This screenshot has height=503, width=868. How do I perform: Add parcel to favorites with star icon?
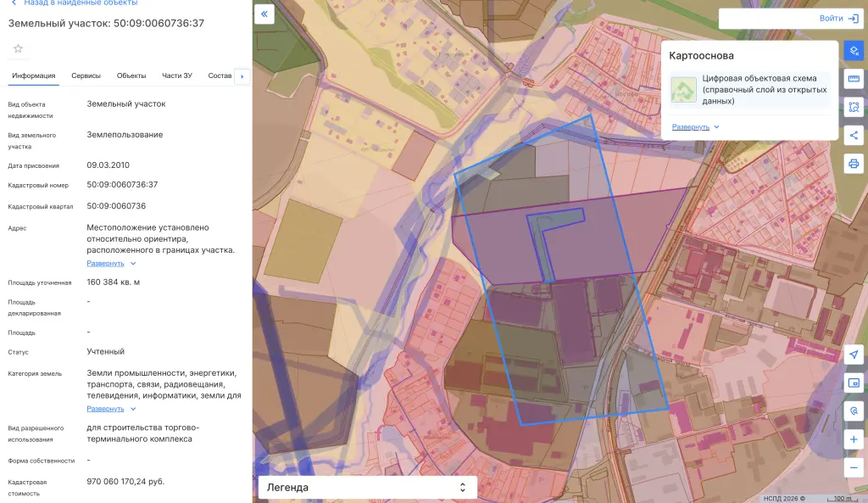click(x=19, y=48)
